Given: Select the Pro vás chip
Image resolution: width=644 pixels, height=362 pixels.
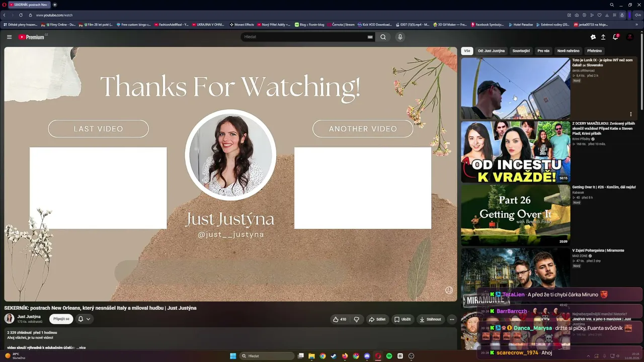Looking at the screenshot, I should tap(543, 51).
